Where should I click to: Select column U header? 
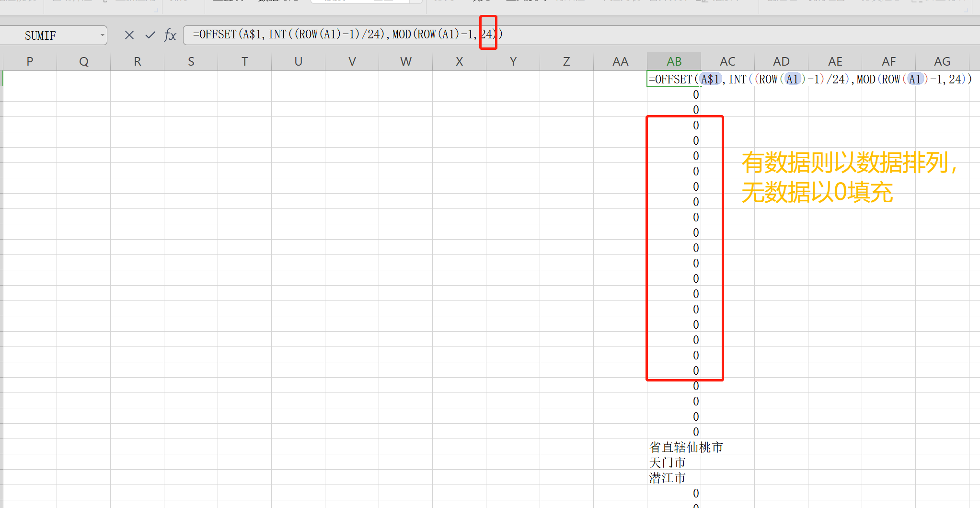point(298,61)
